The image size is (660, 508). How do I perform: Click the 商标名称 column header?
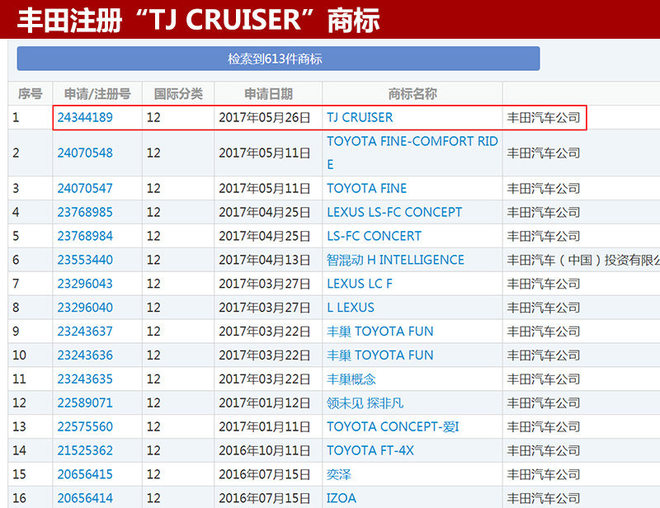point(412,93)
